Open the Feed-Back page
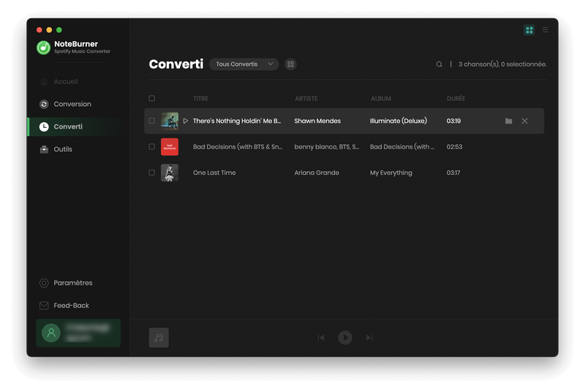This screenshot has width=585, height=392. click(x=71, y=306)
